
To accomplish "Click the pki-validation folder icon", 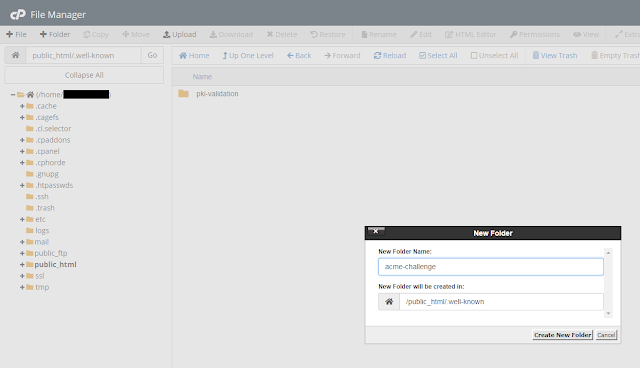I will 183,94.
